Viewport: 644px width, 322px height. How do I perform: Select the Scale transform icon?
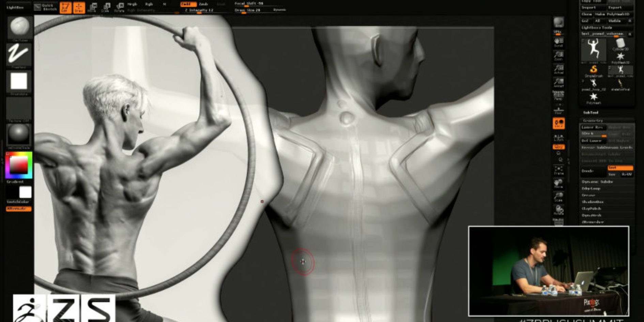[x=106, y=7]
